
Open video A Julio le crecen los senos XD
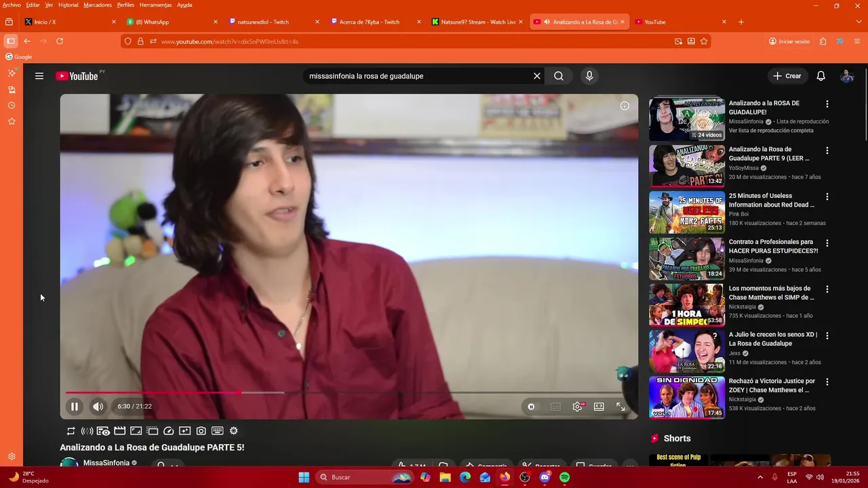click(773, 339)
